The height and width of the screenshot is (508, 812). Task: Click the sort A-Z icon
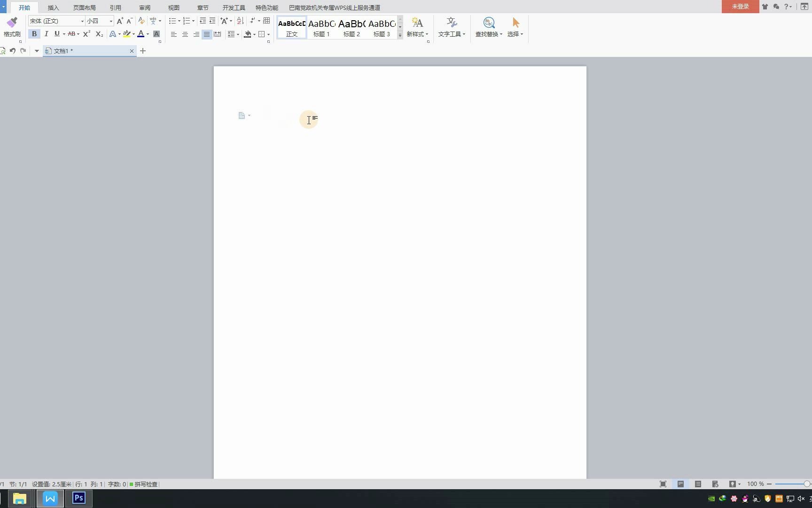pyautogui.click(x=240, y=21)
